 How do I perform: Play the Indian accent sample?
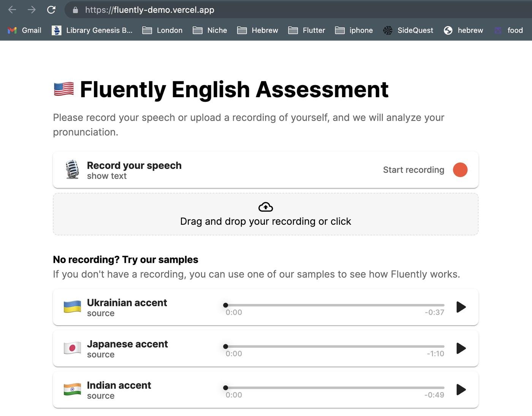tap(461, 390)
